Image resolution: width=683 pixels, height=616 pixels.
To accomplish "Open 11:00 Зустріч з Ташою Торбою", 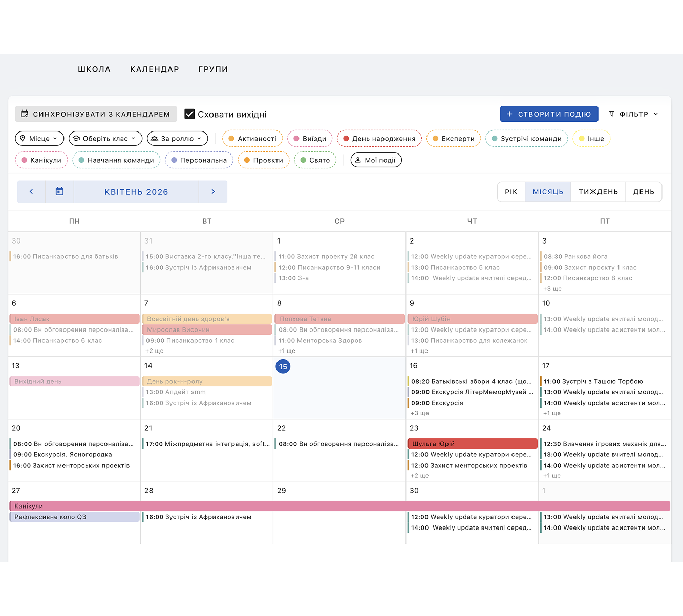I will pos(605,381).
